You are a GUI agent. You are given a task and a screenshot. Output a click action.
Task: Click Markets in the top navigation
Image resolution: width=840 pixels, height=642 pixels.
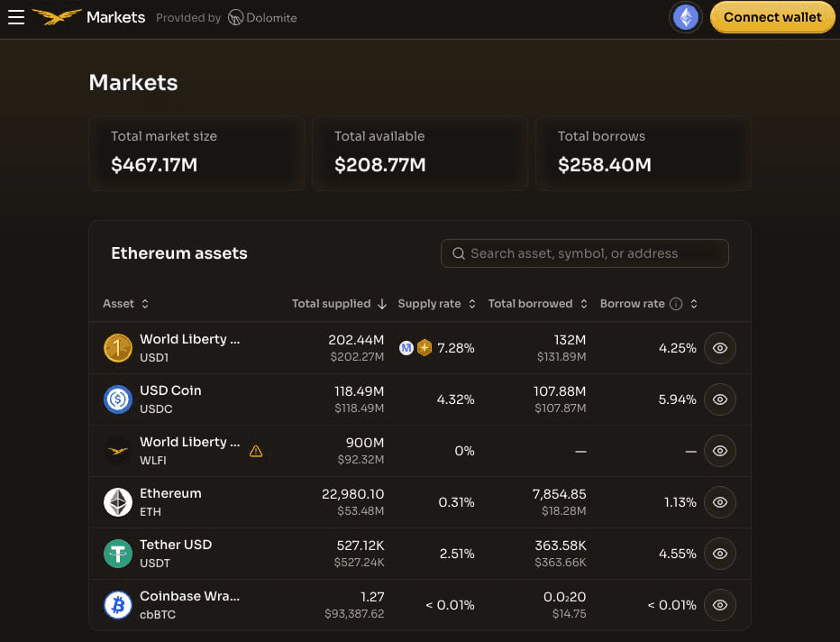coord(115,17)
